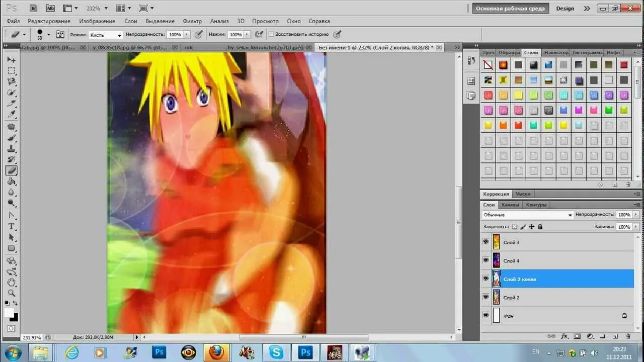
Task: Switch to the Контуры tab
Action: coord(536,205)
